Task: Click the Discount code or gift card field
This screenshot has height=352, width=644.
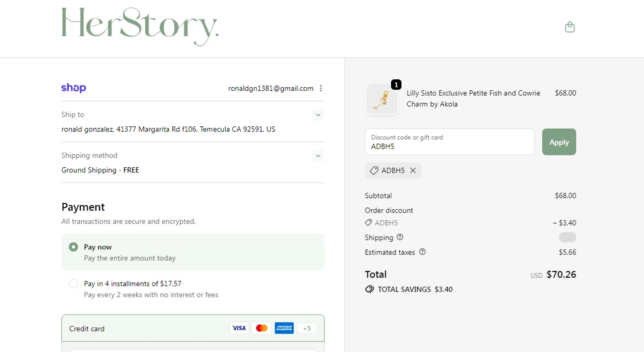Action: 450,142
